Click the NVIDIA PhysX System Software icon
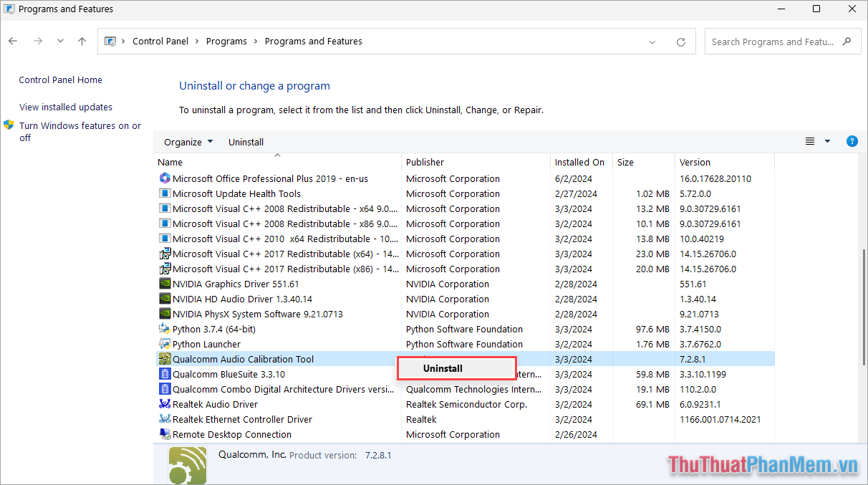Image resolution: width=868 pixels, height=485 pixels. point(164,314)
